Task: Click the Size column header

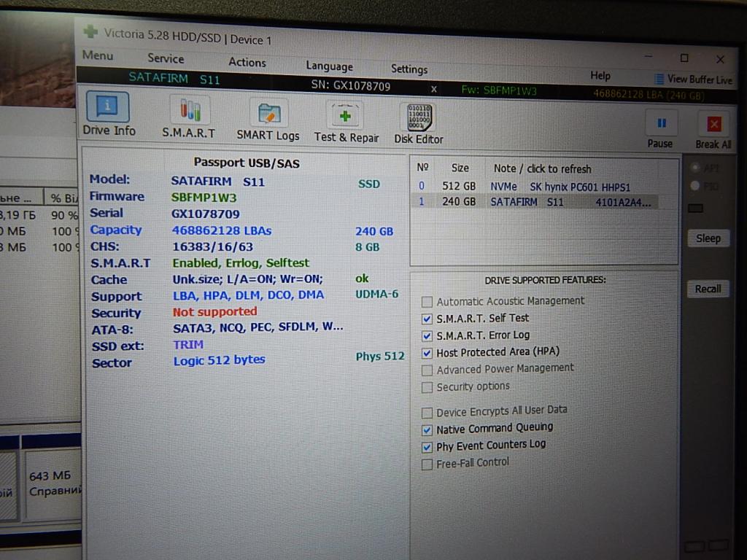Action: click(460, 168)
